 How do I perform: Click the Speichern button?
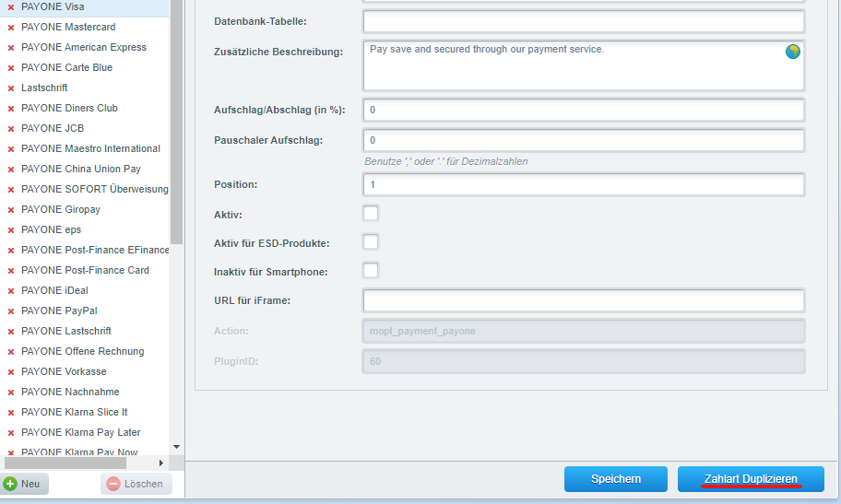[x=616, y=479]
